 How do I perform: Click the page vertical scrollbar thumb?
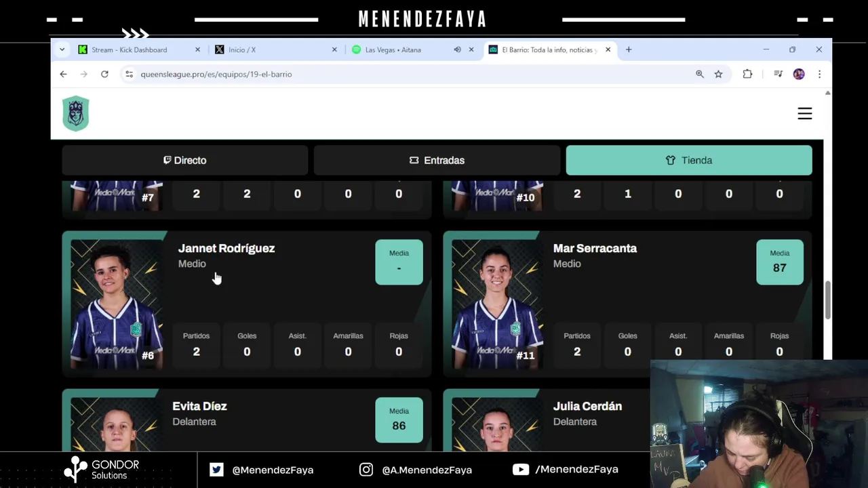[827, 300]
